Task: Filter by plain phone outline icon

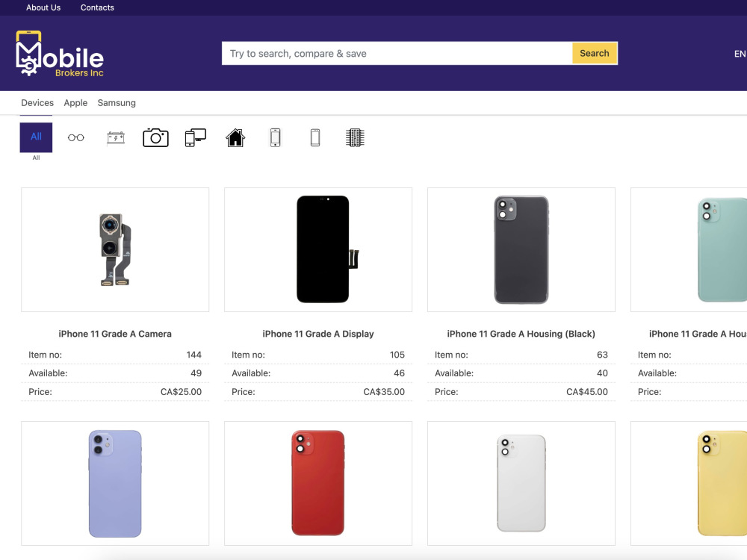Action: (315, 137)
